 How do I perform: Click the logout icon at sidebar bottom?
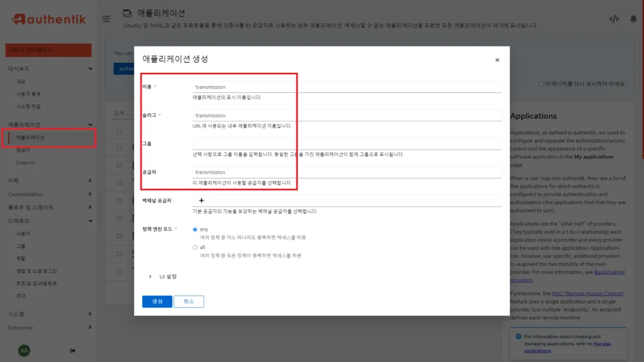(72, 350)
